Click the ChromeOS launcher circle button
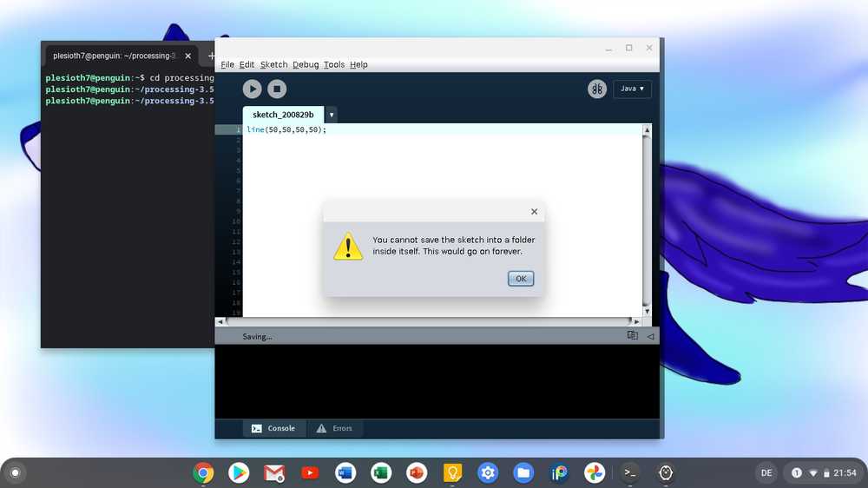This screenshot has width=868, height=488. (x=15, y=473)
